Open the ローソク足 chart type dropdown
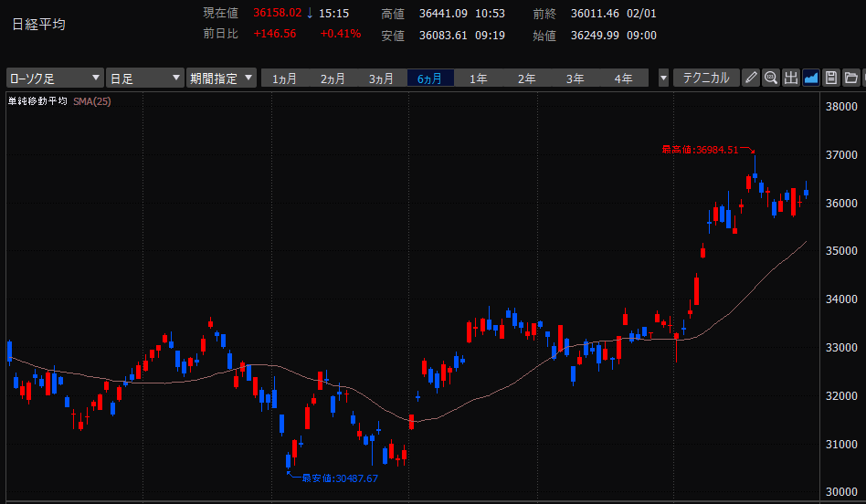 [55, 78]
